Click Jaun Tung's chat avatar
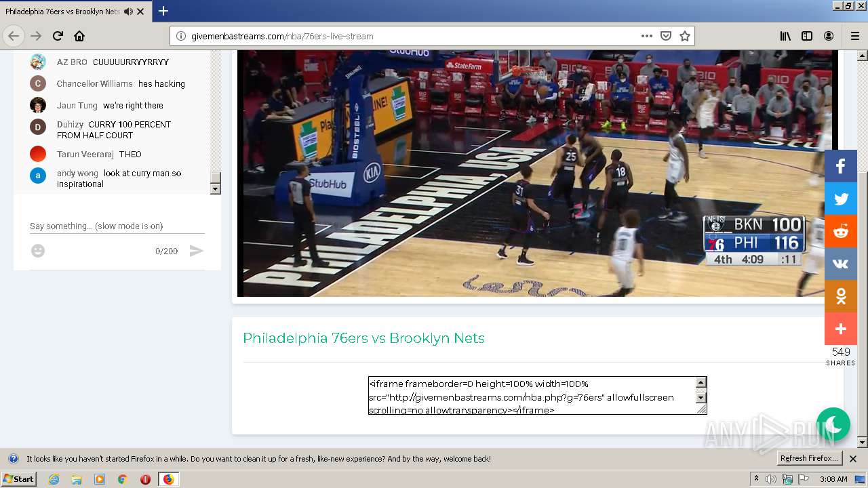Screen dimensions: 868x488 [x=38, y=105]
